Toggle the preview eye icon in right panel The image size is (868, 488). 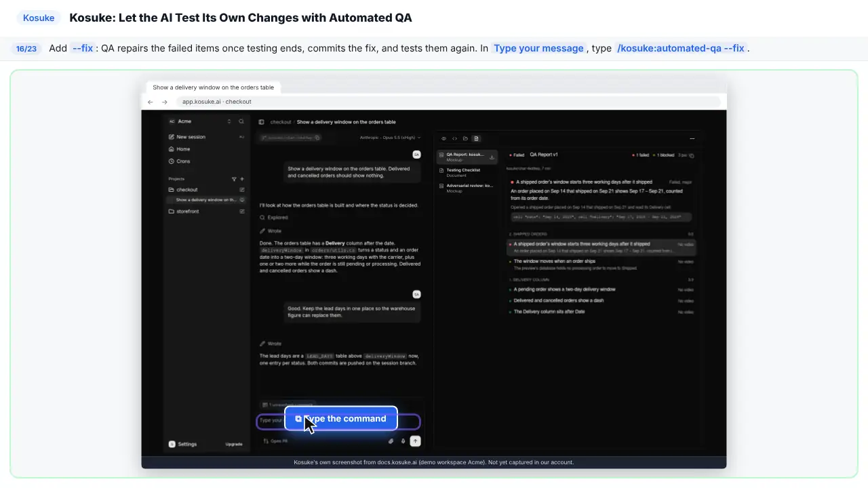tap(444, 138)
